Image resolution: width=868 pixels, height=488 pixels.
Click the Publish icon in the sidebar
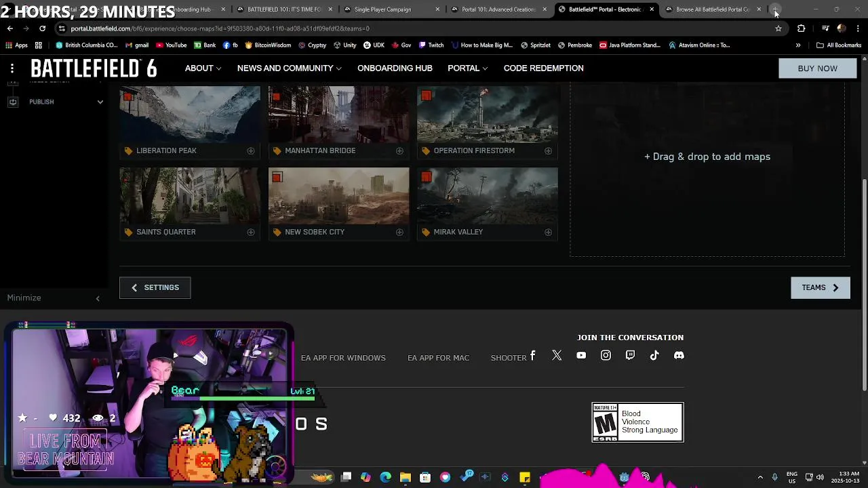click(13, 102)
